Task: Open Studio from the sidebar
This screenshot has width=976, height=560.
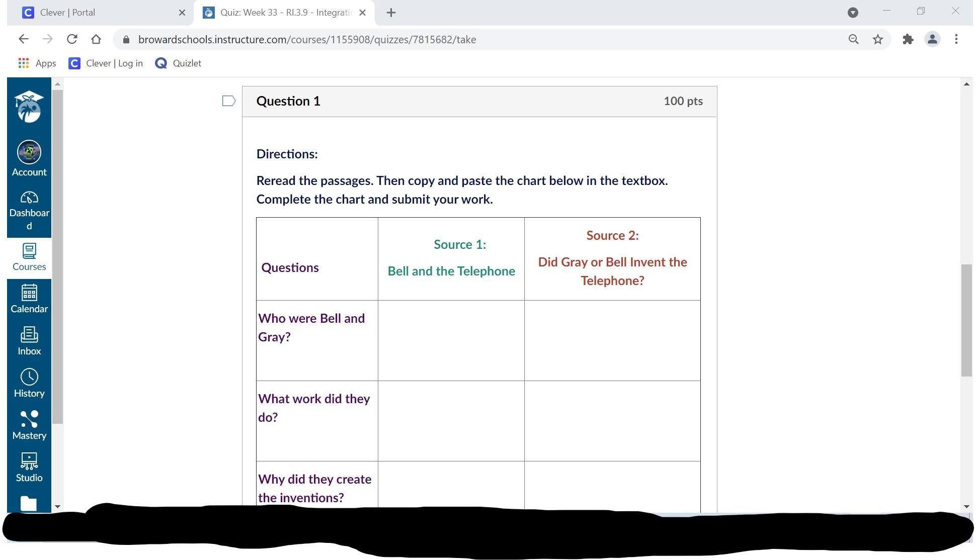Action: coord(29,468)
